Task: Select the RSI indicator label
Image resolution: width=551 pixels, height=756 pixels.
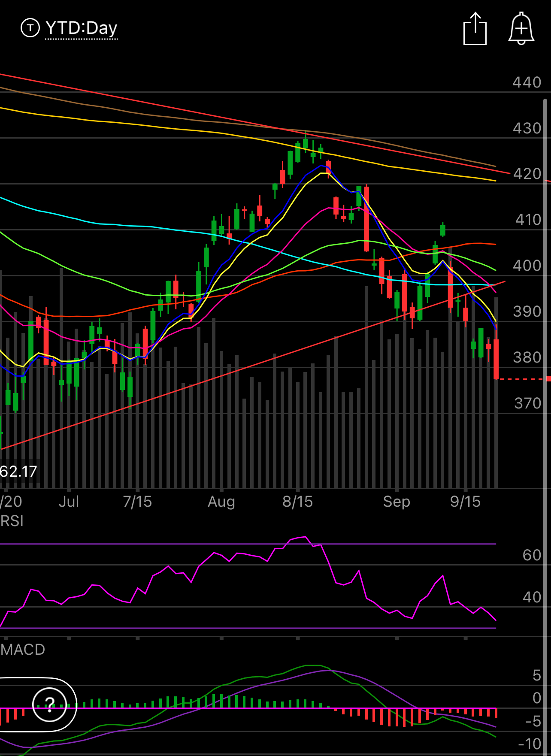Action: [x=12, y=521]
